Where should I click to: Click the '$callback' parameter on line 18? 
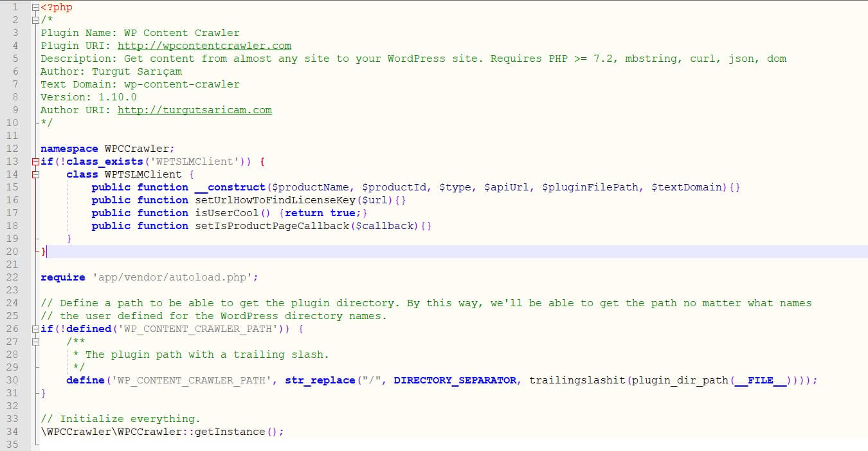click(384, 226)
